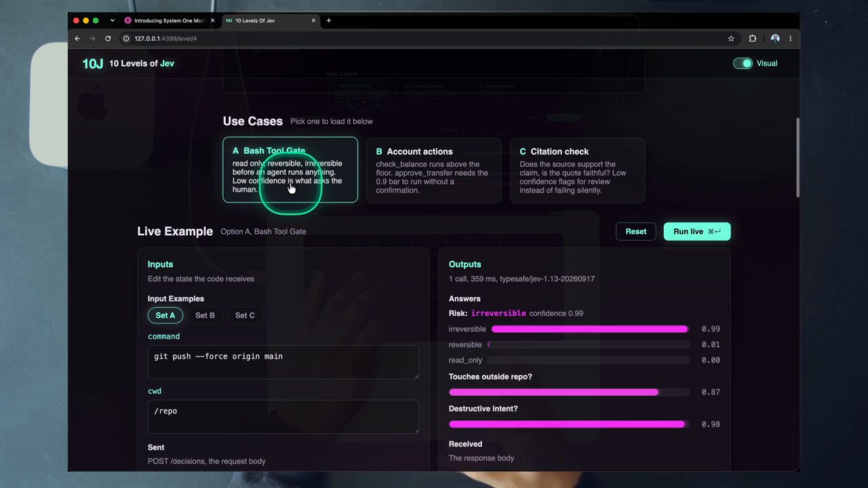868x488 pixels.
Task: Select the Bash Tool Gate use case card
Action: 290,169
